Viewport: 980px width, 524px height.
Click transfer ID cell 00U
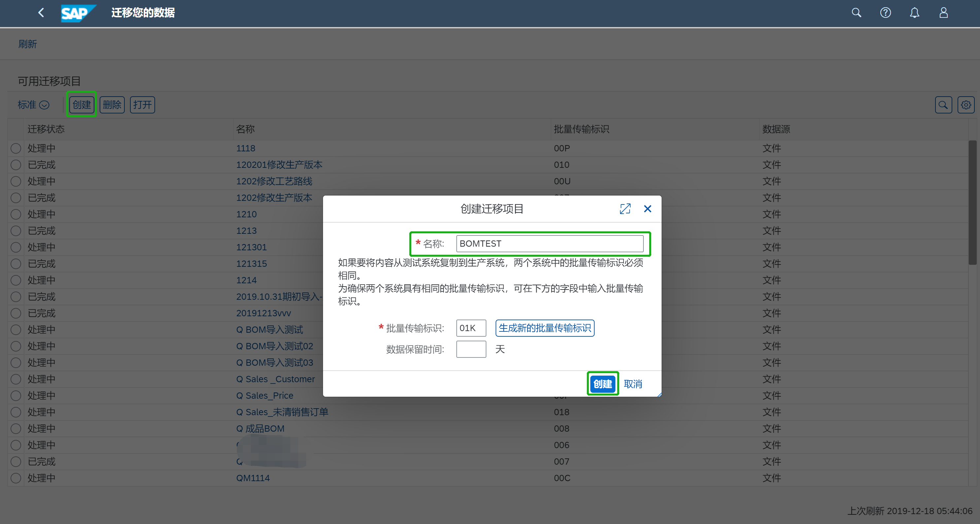tap(562, 181)
